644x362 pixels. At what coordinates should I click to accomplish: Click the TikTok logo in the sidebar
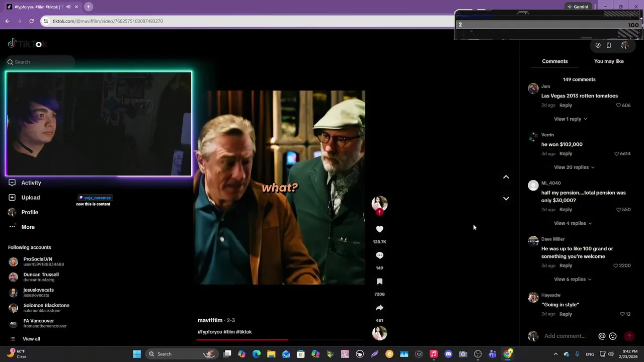coord(28,44)
